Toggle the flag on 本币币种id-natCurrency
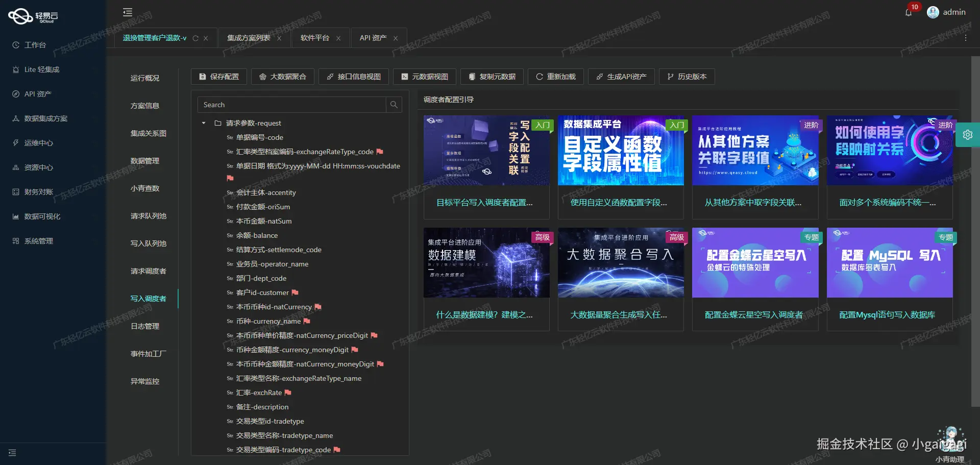The width and height of the screenshot is (980, 465). point(317,307)
